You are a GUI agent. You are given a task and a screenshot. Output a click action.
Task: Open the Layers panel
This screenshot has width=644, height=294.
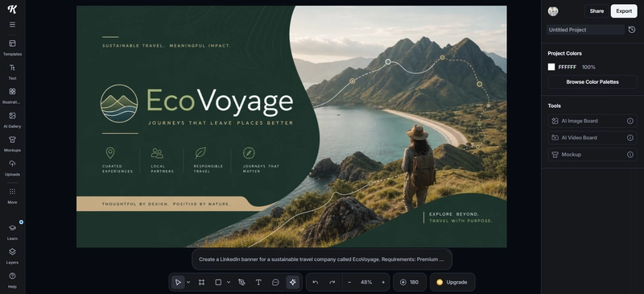(x=12, y=256)
